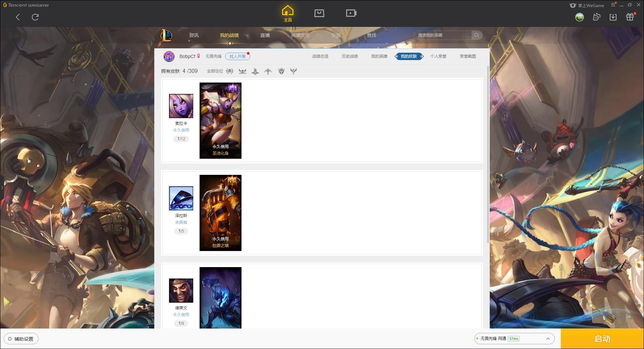Open the 我的英雄 sub-tab

point(379,56)
